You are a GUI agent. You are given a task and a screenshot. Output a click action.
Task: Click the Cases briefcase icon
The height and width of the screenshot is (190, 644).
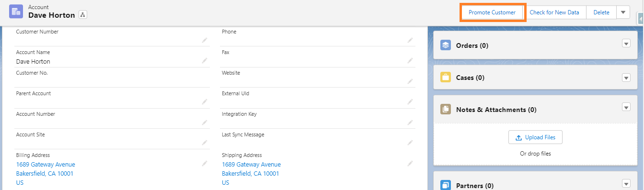coord(446,78)
